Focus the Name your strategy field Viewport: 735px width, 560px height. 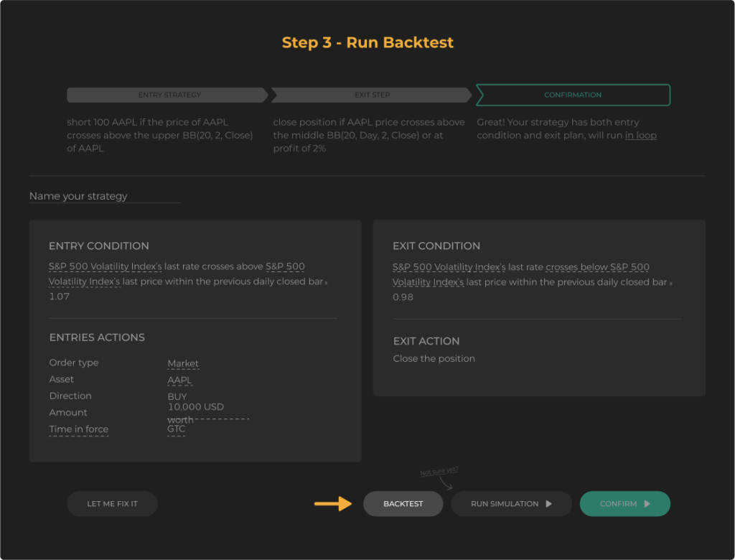[x=104, y=196]
